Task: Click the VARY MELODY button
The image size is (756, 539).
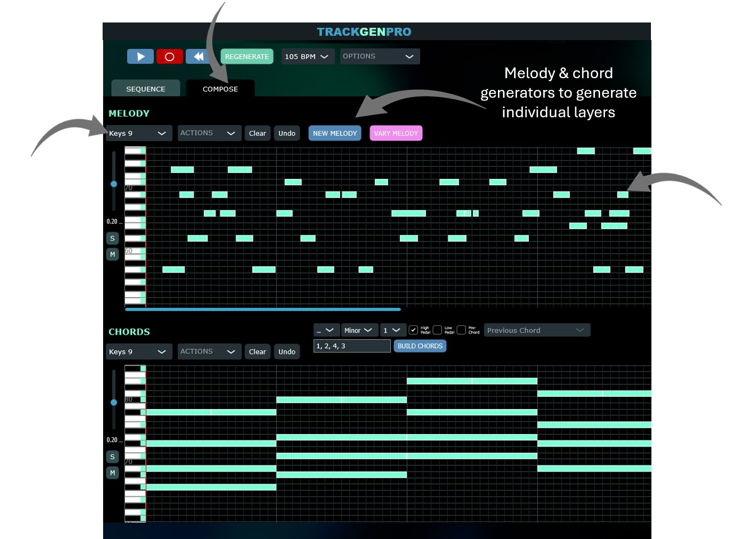Action: click(x=396, y=133)
